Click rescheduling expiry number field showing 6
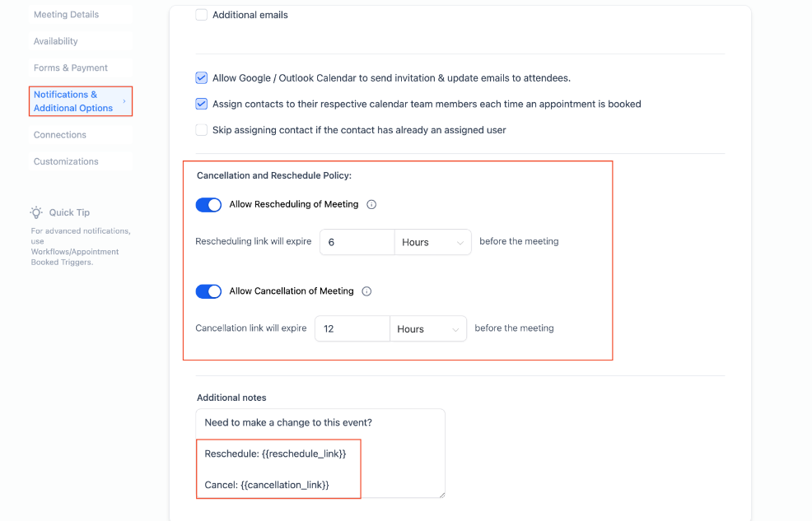812x521 pixels. pos(357,242)
